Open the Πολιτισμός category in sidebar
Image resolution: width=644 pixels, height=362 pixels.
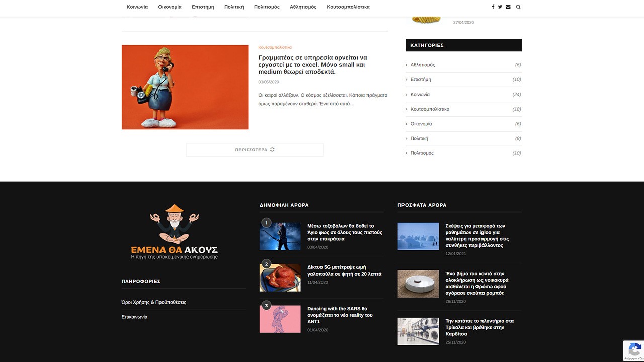coord(422,153)
